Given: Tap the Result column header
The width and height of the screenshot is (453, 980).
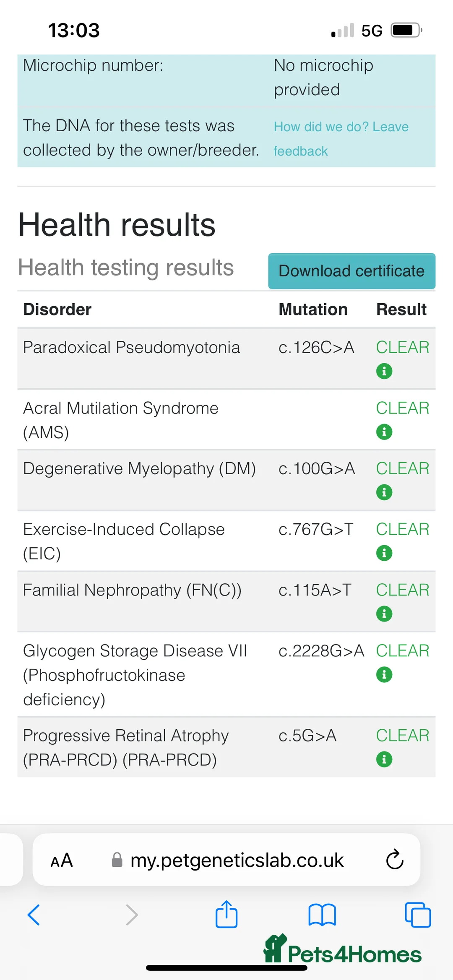Looking at the screenshot, I should pos(401,309).
